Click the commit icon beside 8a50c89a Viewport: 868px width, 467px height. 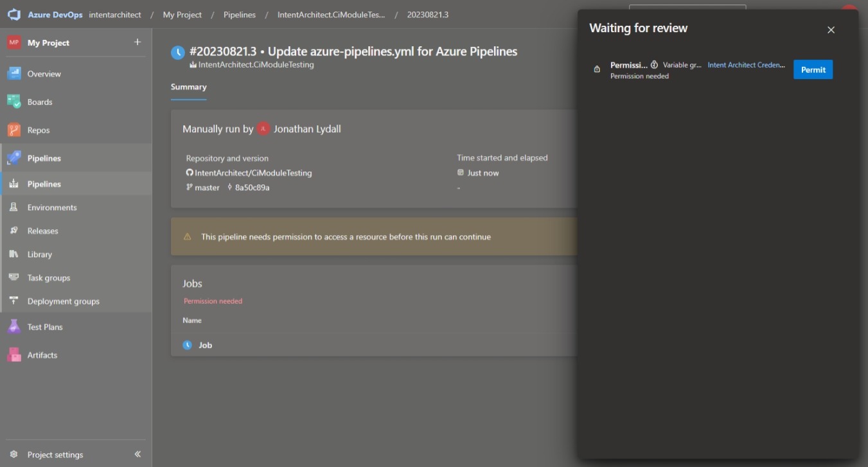click(x=229, y=188)
